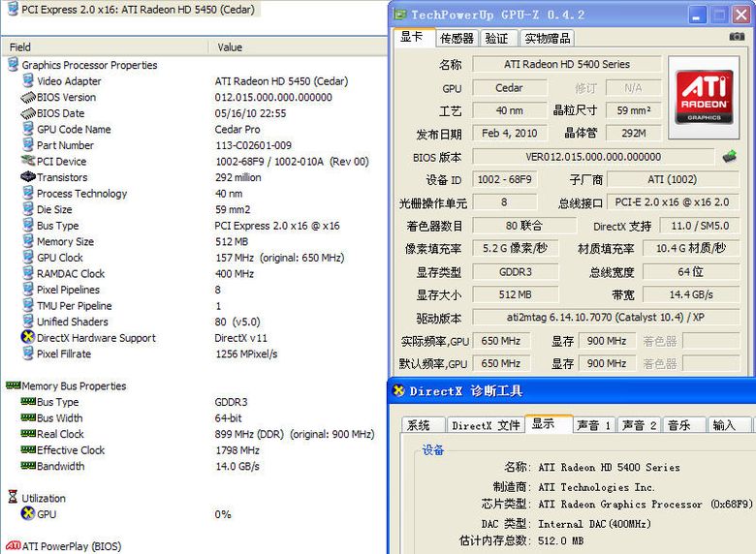Click the DirectX Hardware Support icon
The height and width of the screenshot is (554, 756).
coord(28,337)
